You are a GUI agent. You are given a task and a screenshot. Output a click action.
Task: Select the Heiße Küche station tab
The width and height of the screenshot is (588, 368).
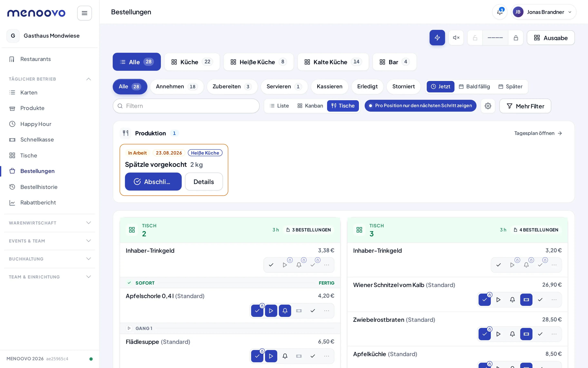pyautogui.click(x=258, y=62)
